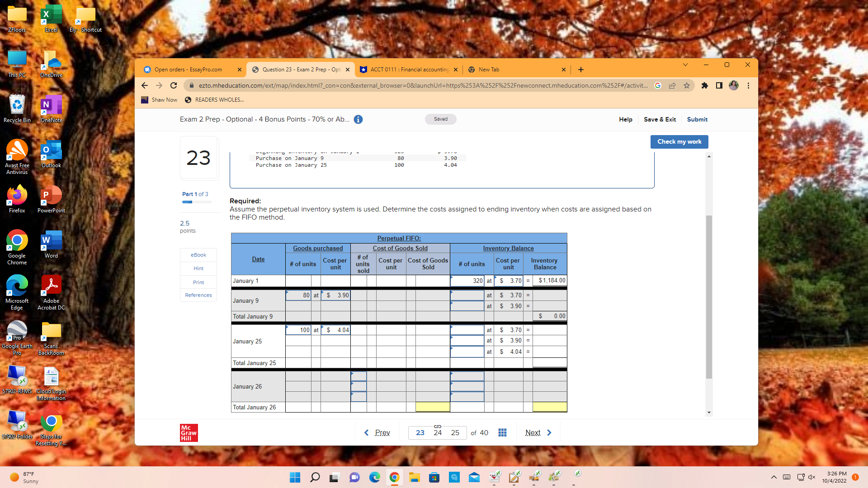
Task: Open File Explorer from taskbar
Action: click(415, 478)
